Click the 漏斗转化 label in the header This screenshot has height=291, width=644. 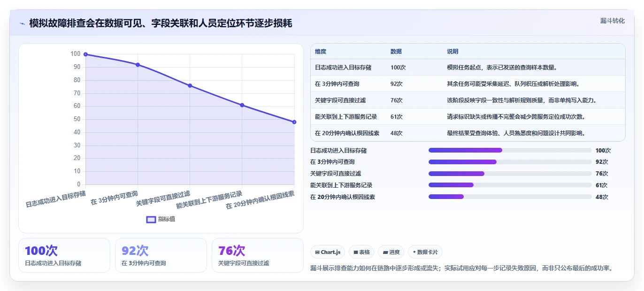pyautogui.click(x=613, y=21)
